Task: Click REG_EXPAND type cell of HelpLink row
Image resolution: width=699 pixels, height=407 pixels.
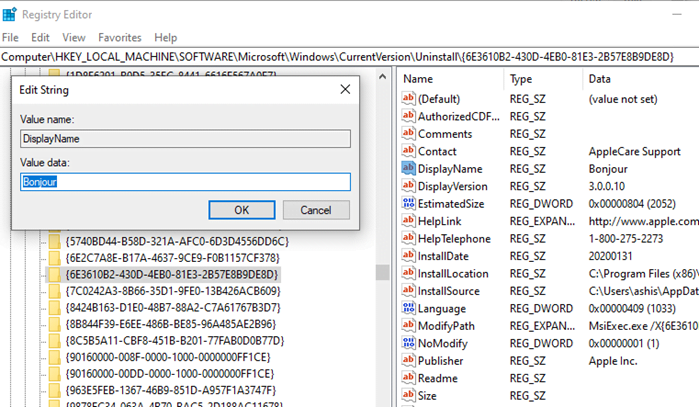Action: click(542, 221)
